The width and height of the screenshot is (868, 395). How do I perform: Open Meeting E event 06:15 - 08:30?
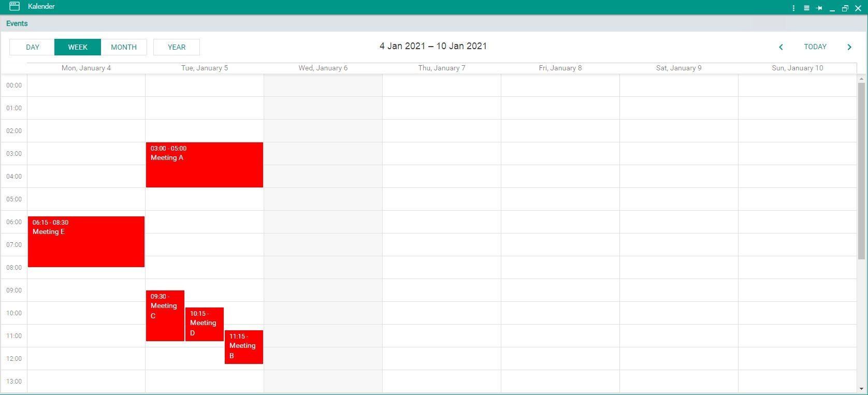86,242
